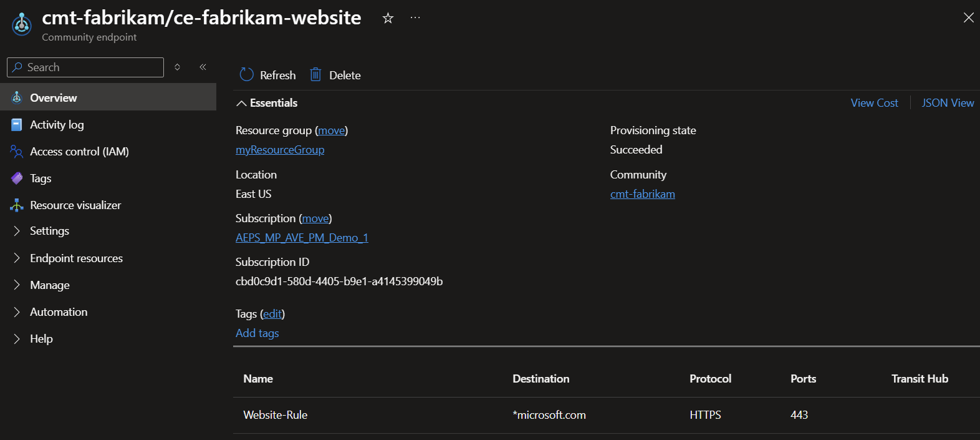Click move link beside Subscription
The width and height of the screenshot is (980, 440).
coord(315,218)
